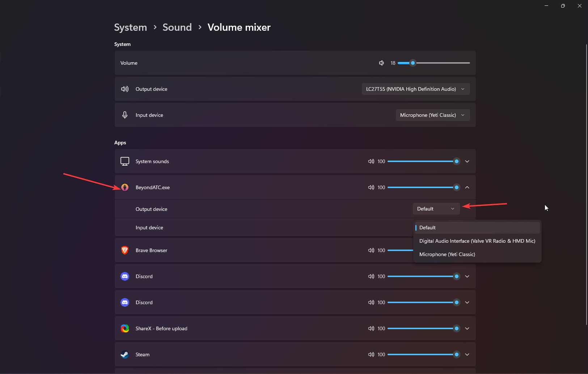Mute ShareX - Before upload speaker icon

[x=371, y=328]
